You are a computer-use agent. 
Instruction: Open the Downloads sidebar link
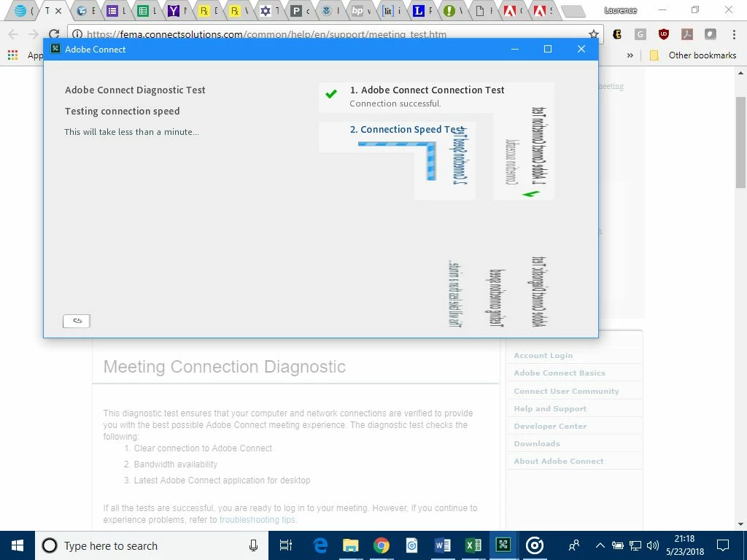(537, 444)
